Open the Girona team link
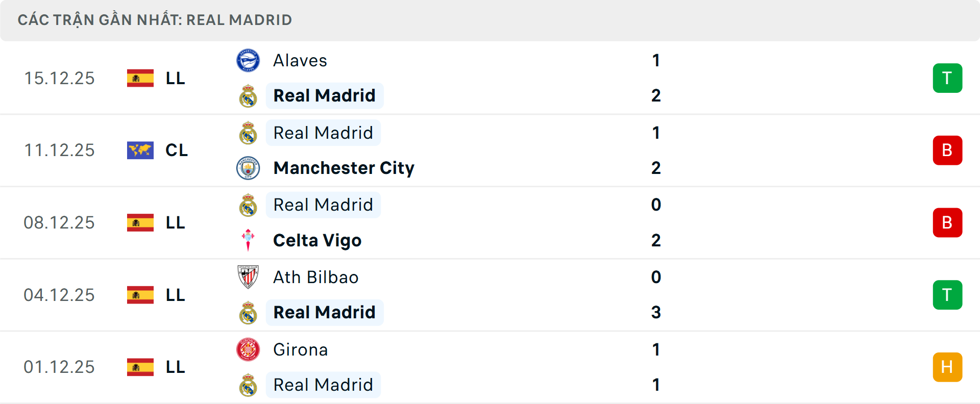 (x=300, y=350)
